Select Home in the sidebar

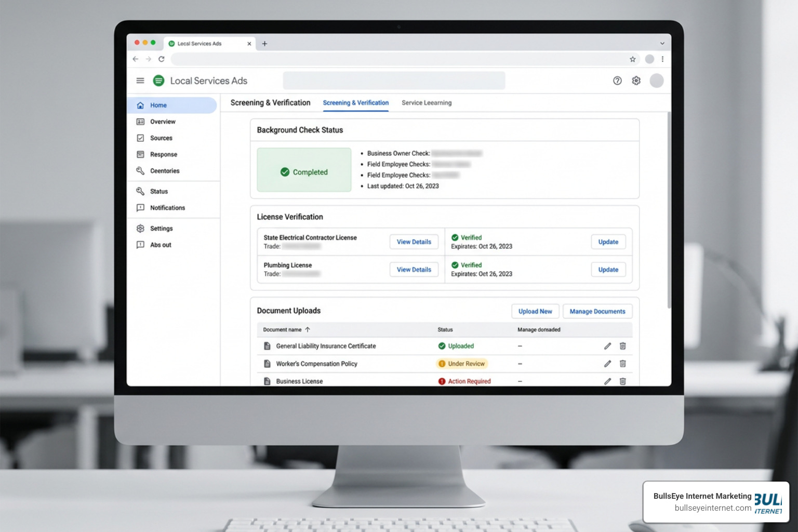(x=172, y=105)
